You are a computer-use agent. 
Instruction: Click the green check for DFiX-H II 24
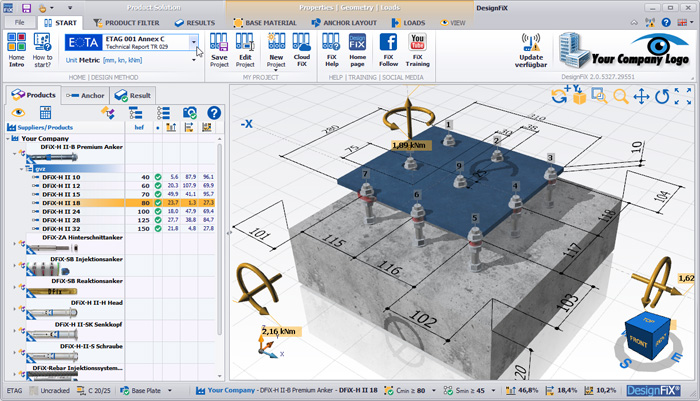(x=159, y=212)
